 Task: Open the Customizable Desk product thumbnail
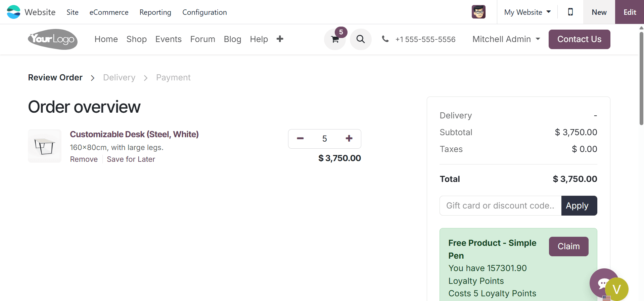[x=44, y=146]
